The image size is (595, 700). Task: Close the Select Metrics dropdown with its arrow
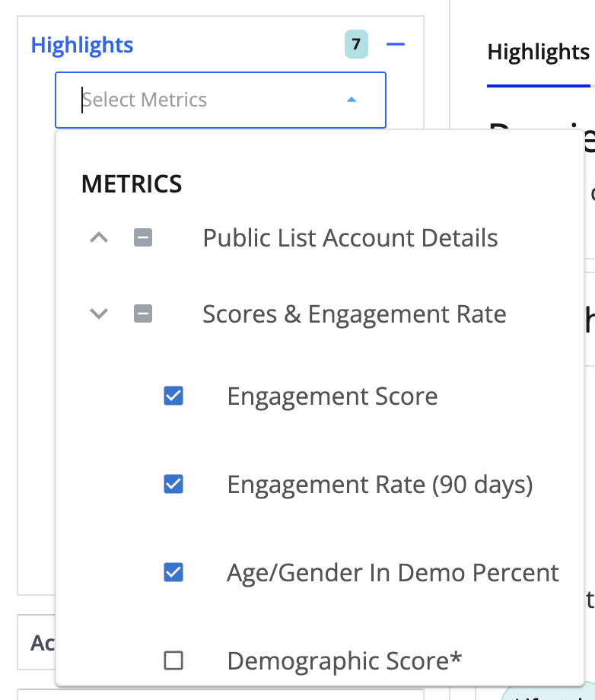[x=352, y=100]
